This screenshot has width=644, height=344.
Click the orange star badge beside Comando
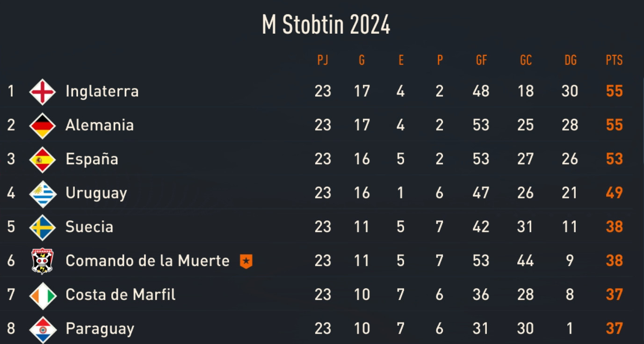[x=246, y=261]
